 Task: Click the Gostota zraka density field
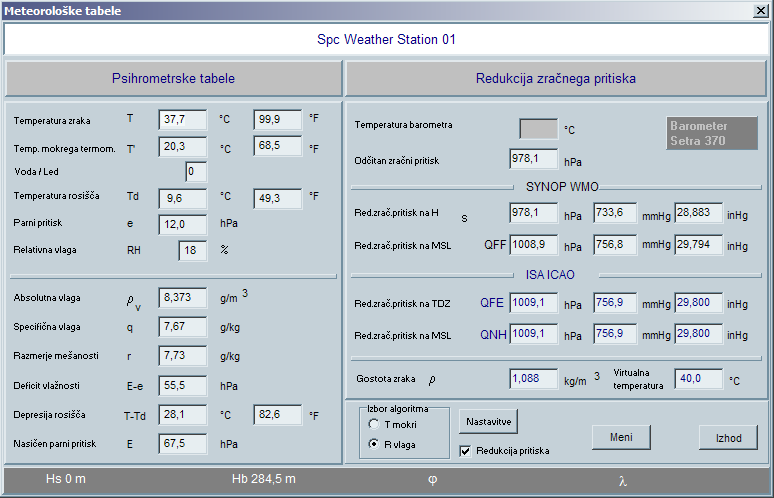[x=534, y=379]
